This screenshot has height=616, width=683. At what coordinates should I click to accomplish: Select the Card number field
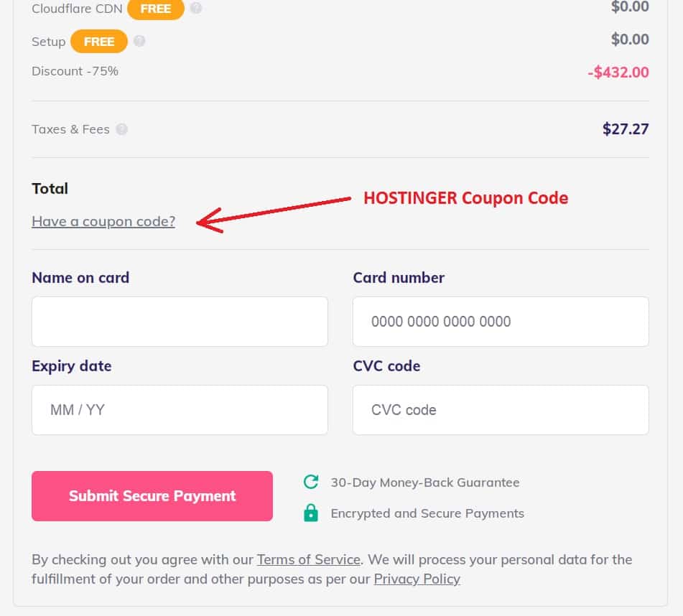coord(501,321)
